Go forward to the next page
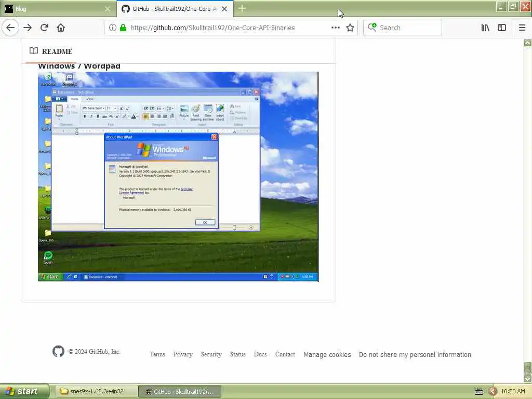This screenshot has width=532, height=399. click(x=28, y=28)
